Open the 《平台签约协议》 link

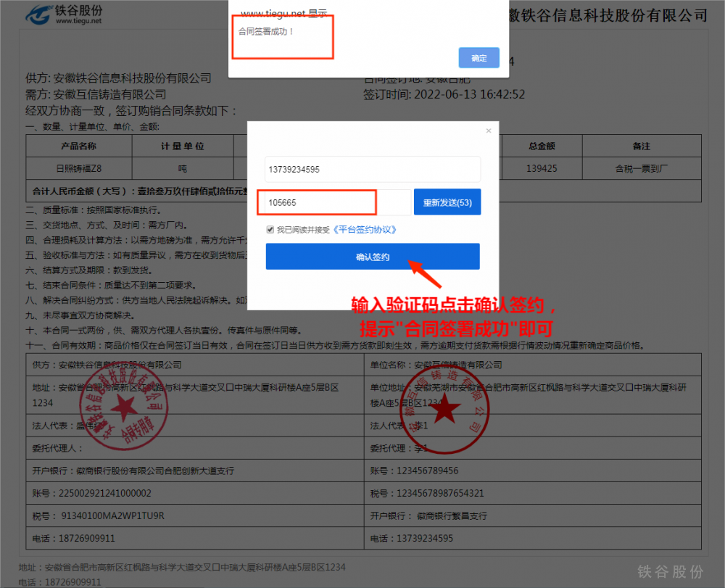tap(365, 230)
